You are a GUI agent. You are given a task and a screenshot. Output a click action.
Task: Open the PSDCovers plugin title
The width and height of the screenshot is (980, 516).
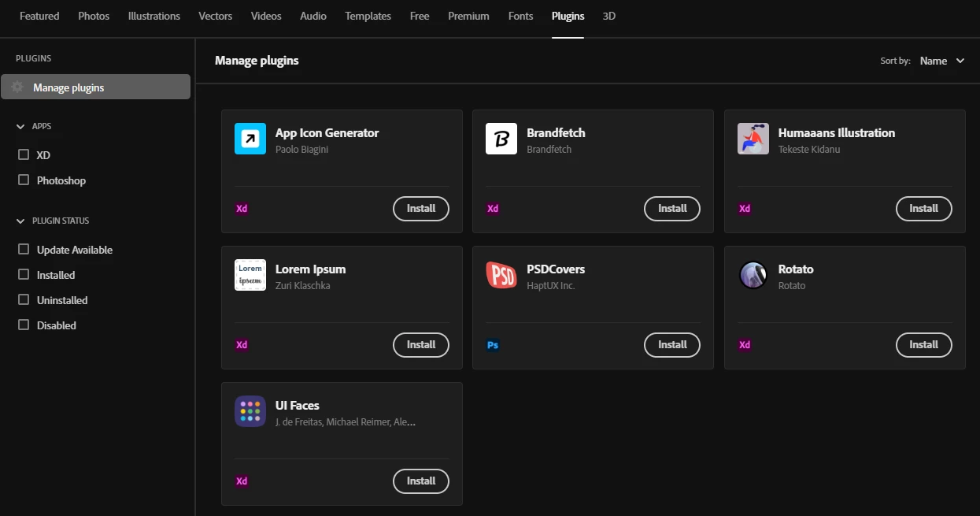556,269
